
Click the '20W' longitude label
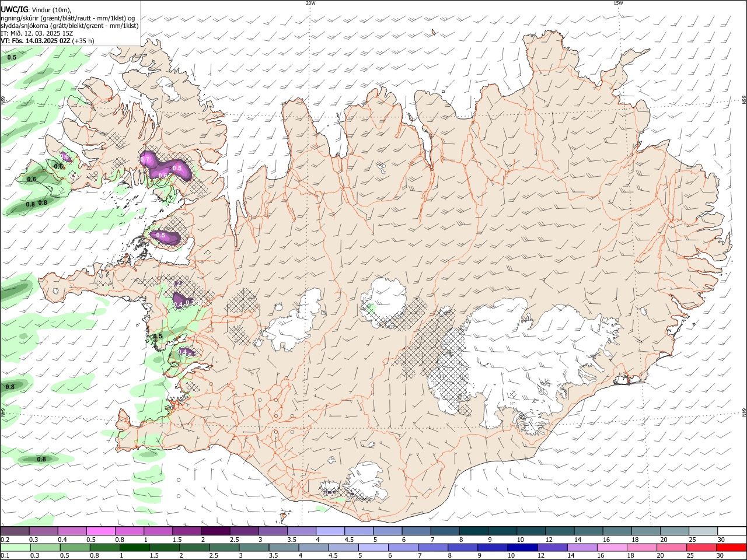[310, 3]
